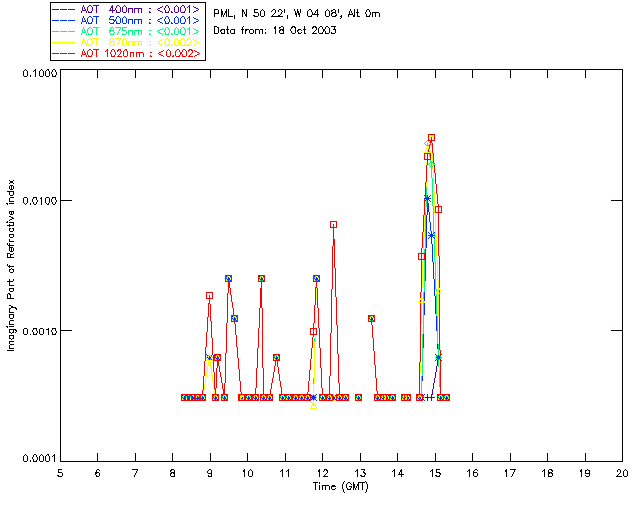The height and width of the screenshot is (512, 640).
Task: Click the "Data from: 18 Oct 2003" text
Action: pos(275,31)
